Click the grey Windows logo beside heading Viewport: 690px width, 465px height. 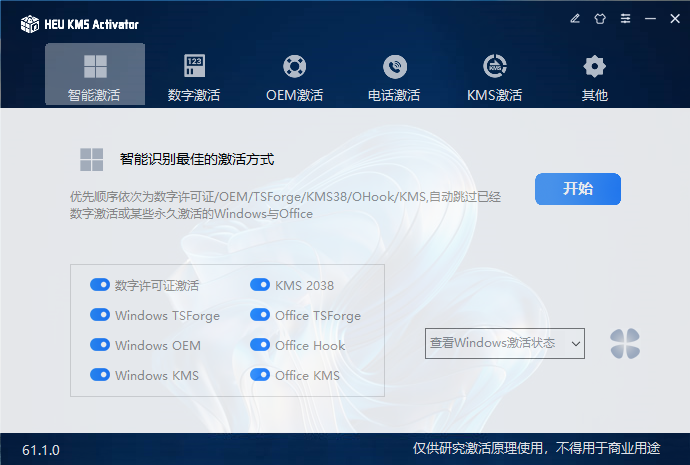(x=92, y=159)
